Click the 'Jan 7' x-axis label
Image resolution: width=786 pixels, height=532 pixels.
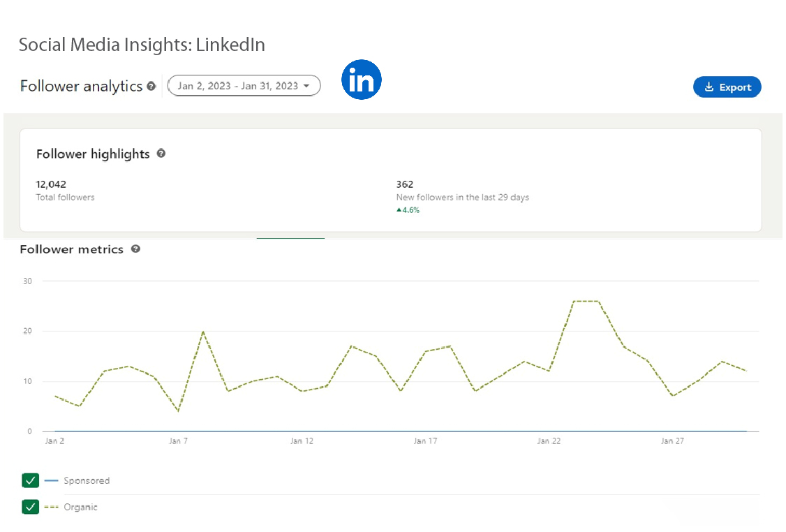pos(179,441)
